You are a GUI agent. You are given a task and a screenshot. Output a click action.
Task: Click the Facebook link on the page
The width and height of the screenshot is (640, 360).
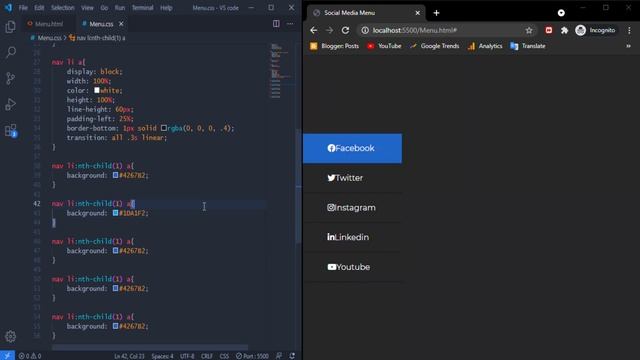[x=352, y=148]
